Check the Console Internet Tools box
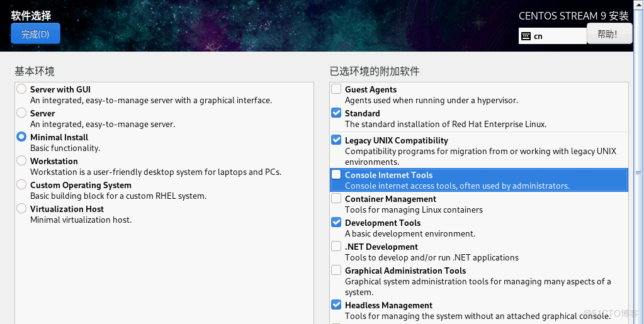The image size is (644, 324). [336, 174]
